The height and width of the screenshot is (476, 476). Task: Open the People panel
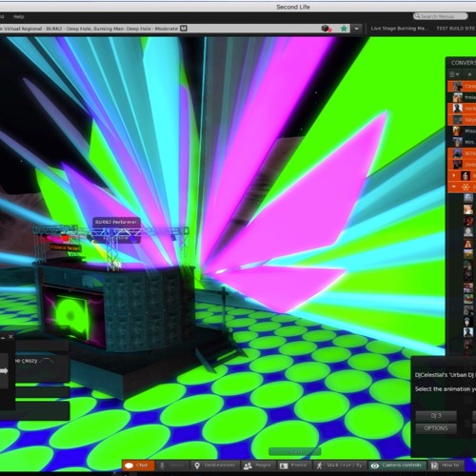[x=258, y=466]
